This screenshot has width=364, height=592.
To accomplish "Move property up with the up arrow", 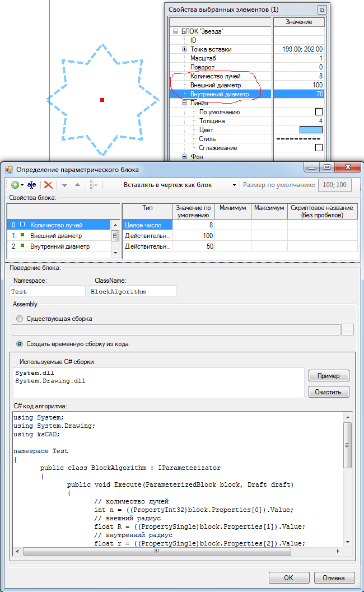I will [77, 185].
